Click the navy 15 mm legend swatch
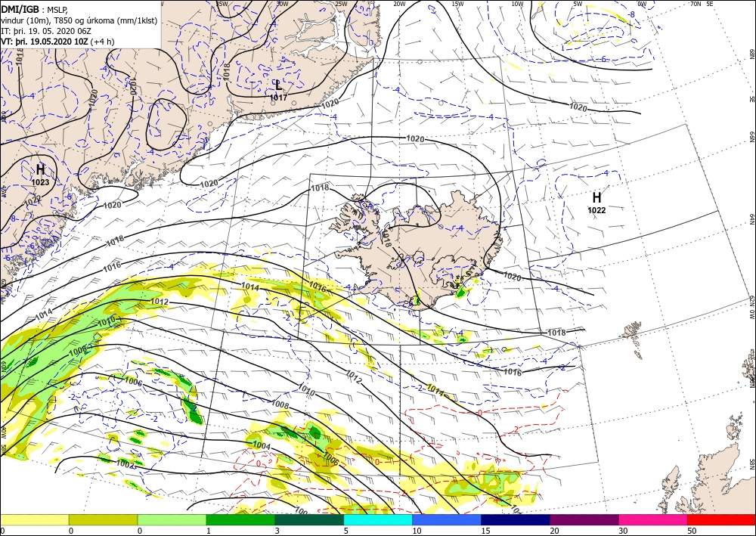The width and height of the screenshot is (756, 536). [x=516, y=520]
